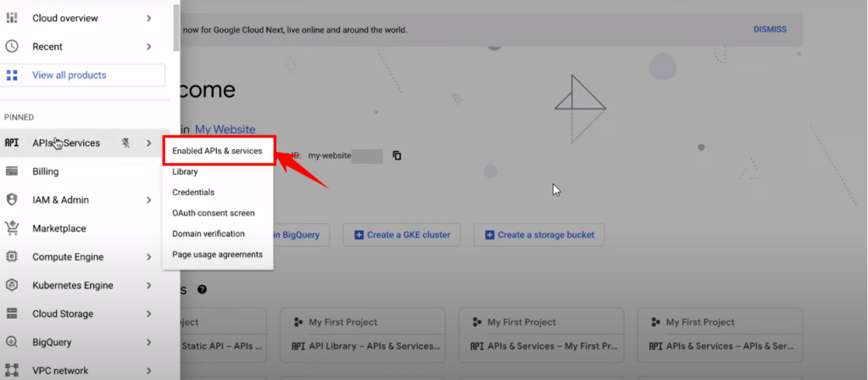Open Enabled APIs & services
This screenshot has height=380, width=868.
(x=218, y=151)
